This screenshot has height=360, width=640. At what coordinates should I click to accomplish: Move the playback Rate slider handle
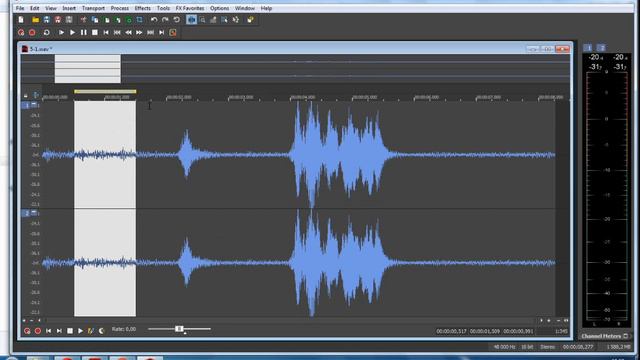[x=179, y=329]
